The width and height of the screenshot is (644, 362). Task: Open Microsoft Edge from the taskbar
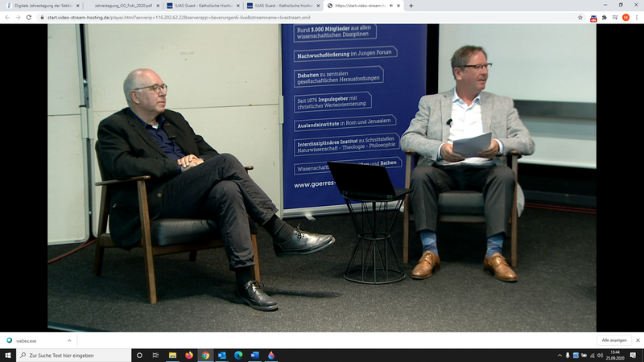coord(238,355)
